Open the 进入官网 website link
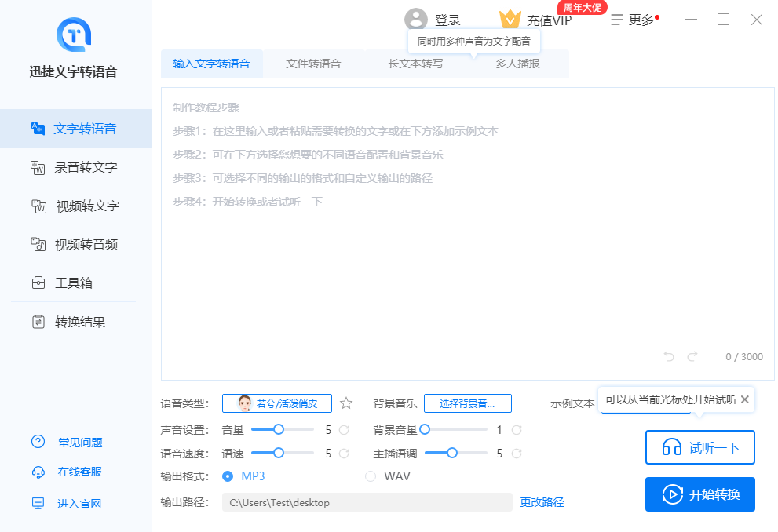 click(79, 504)
